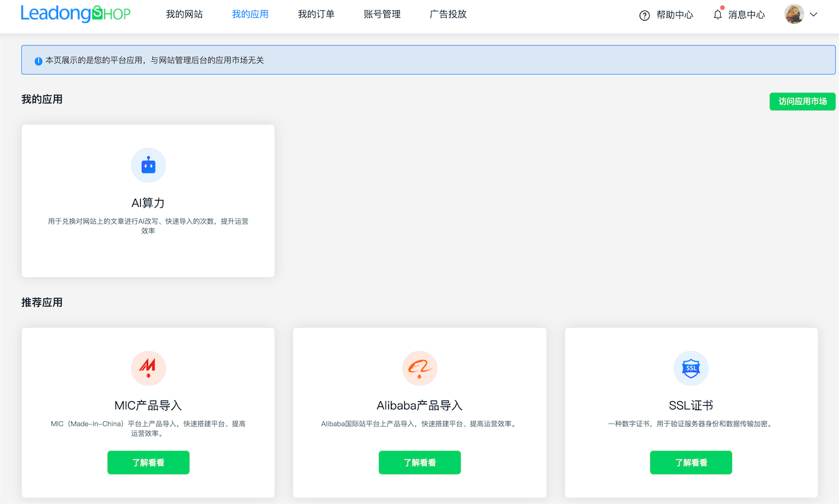Image resolution: width=839 pixels, height=504 pixels.
Task: Click the Leadong Shop logo
Action: point(75,14)
